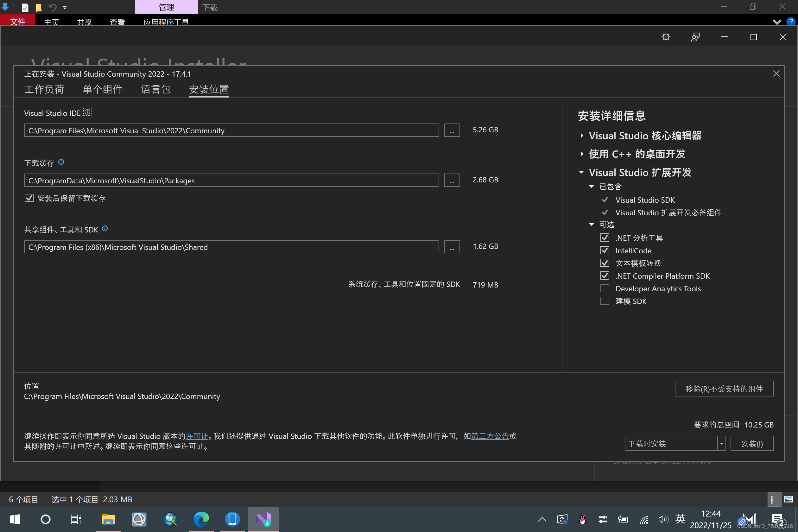Click the send feedback icon in installer
The height and width of the screenshot is (532, 798).
(695, 37)
